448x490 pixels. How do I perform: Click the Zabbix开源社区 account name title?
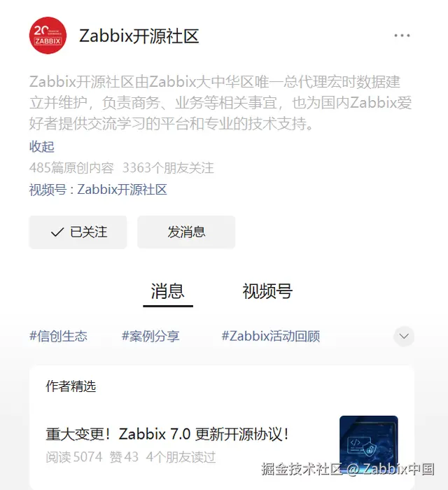(139, 36)
